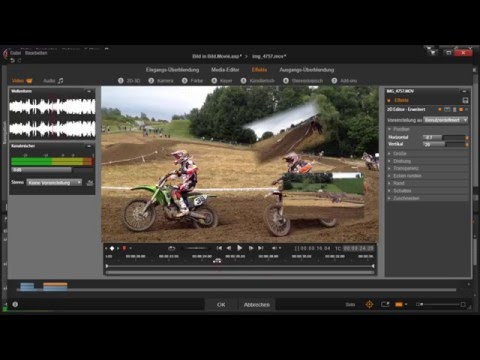Image resolution: width=480 pixels, height=360 pixels.
Task: Open the Voreinstellung Benutzerdefiniert dropdown
Action: (446, 120)
